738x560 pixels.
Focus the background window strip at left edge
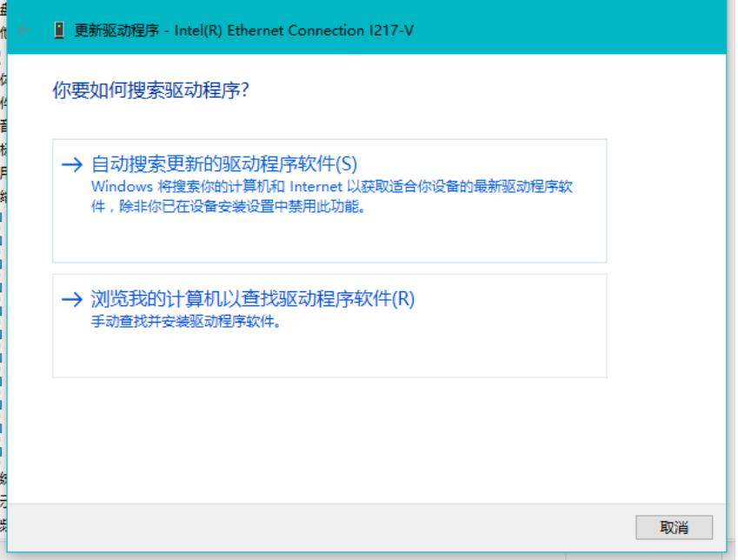[3, 261]
